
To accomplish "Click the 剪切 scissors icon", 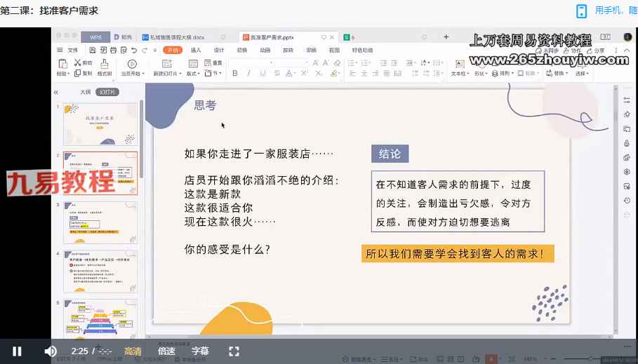I will (77, 63).
